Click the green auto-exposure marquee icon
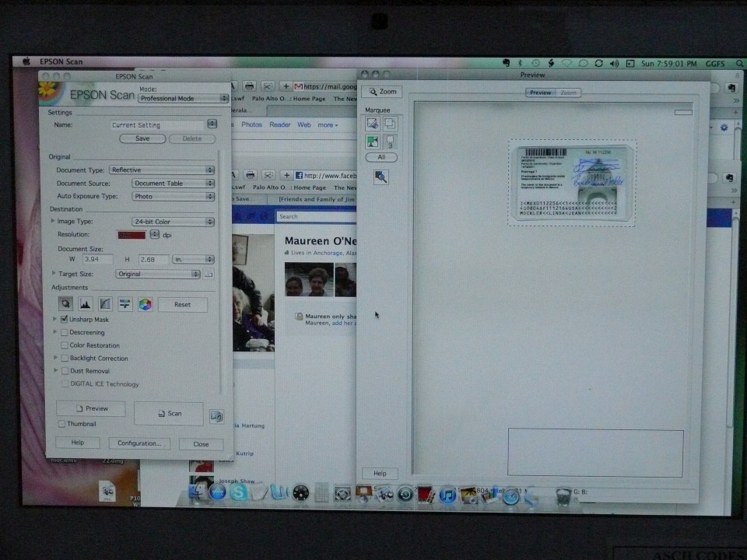This screenshot has height=560, width=747. coord(372,142)
